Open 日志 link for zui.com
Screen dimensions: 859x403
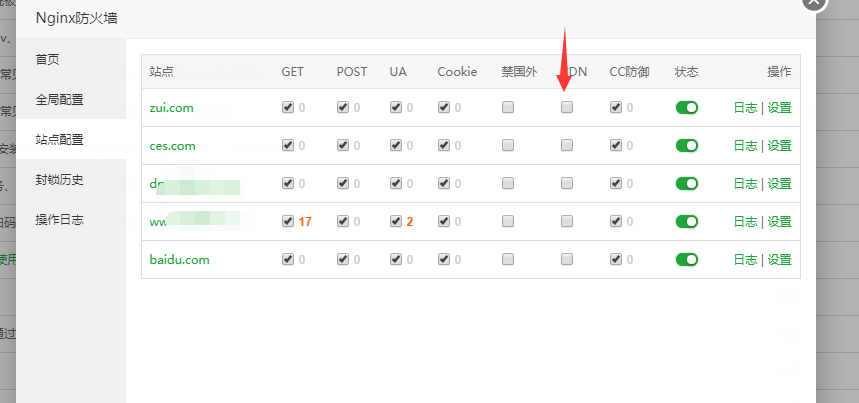(x=745, y=108)
